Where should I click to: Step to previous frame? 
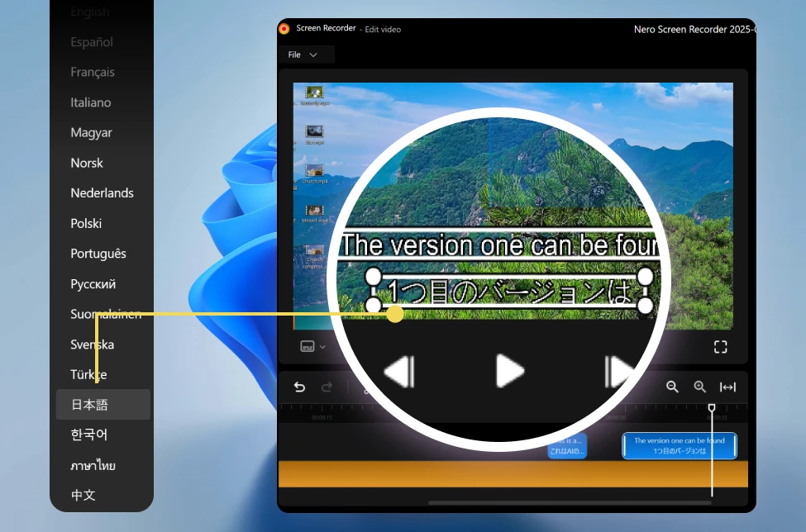(x=399, y=371)
